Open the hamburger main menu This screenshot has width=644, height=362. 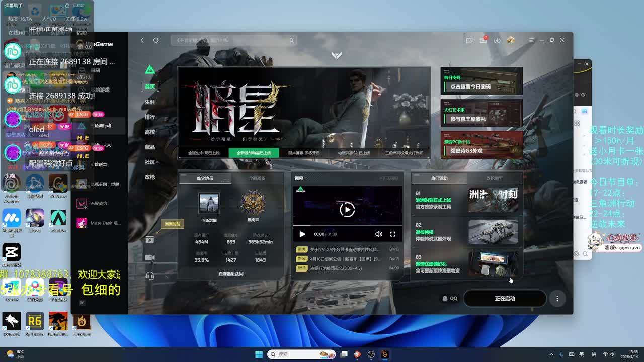pyautogui.click(x=531, y=40)
